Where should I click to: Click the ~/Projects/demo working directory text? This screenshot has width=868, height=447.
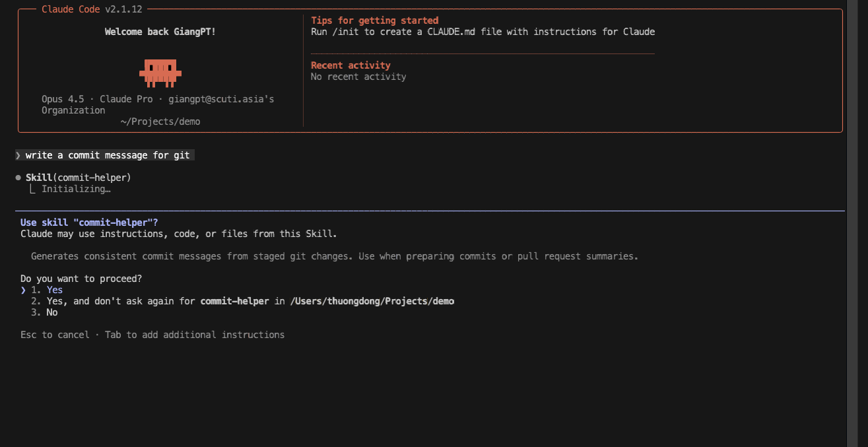[x=160, y=121]
